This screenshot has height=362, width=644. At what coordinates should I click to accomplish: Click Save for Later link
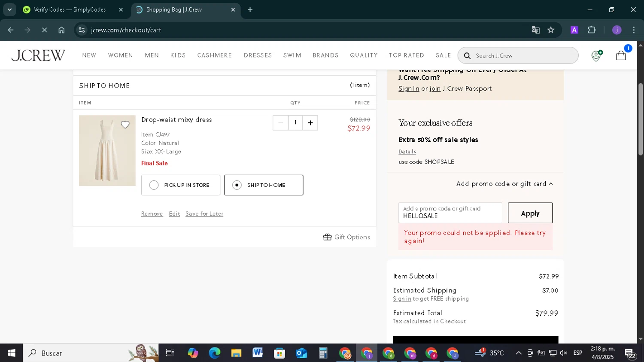point(204,214)
